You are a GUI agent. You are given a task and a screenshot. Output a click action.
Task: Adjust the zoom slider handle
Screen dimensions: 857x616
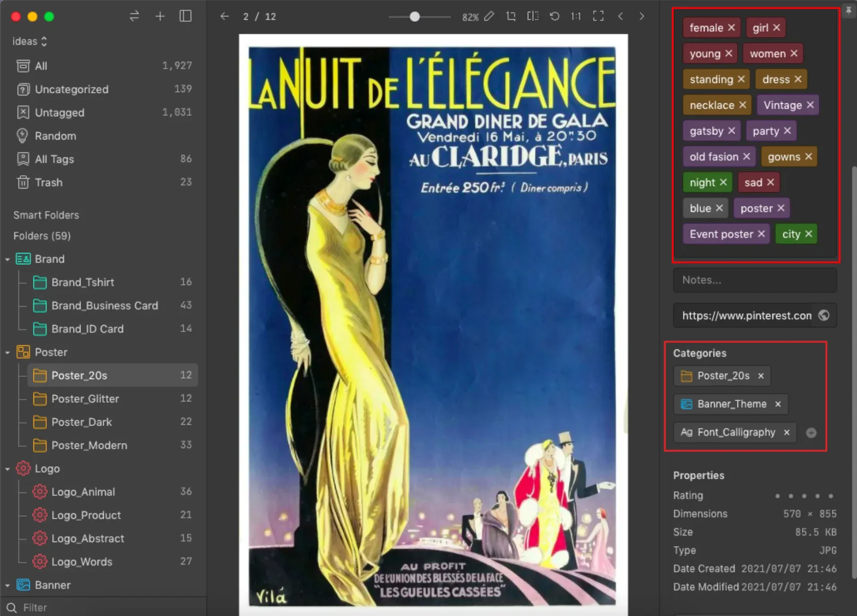(415, 17)
